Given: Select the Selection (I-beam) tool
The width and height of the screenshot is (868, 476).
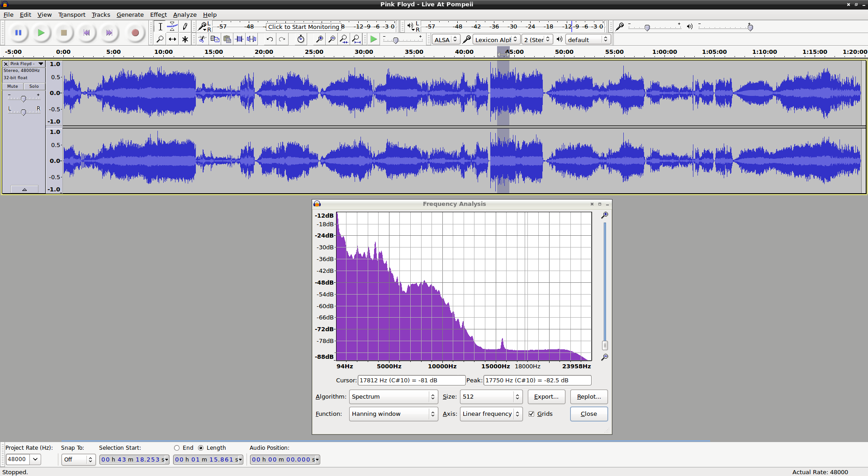Looking at the screenshot, I should pyautogui.click(x=160, y=27).
